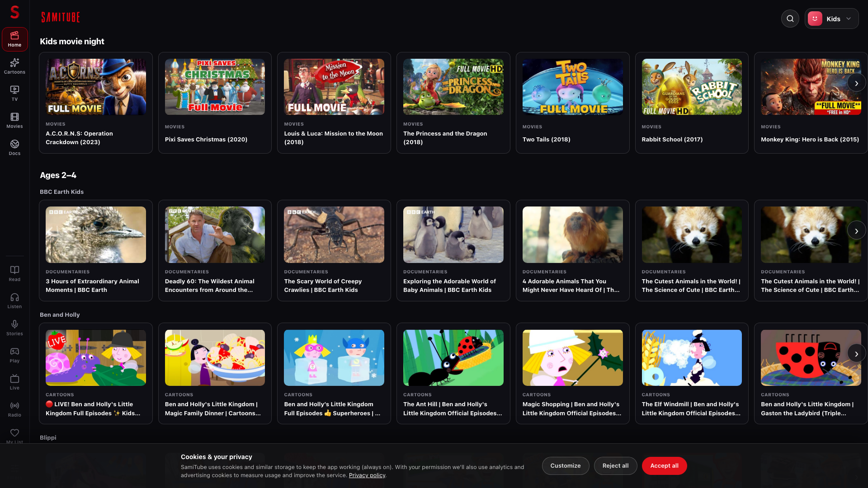Advance the Ben and Holly carousel
Image resolution: width=868 pixels, height=488 pixels.
point(856,354)
